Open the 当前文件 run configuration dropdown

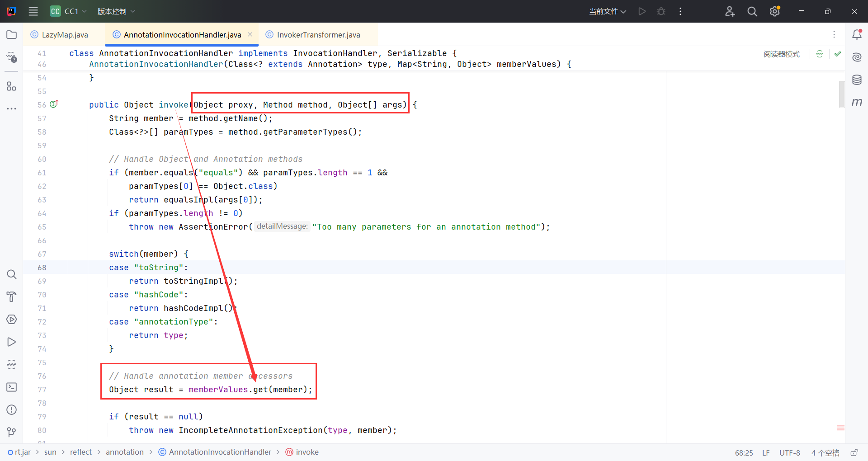607,11
